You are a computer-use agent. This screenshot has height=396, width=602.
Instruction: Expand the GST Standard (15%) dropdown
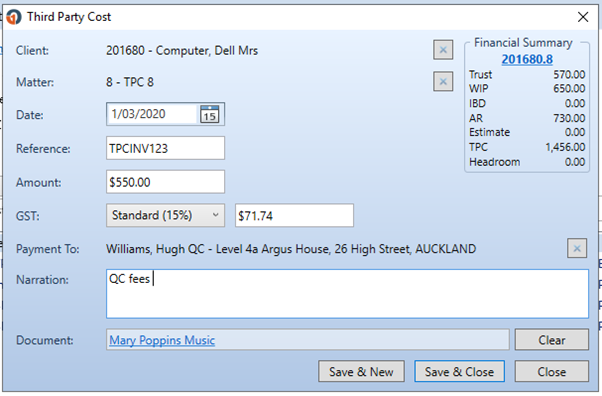[x=165, y=215]
